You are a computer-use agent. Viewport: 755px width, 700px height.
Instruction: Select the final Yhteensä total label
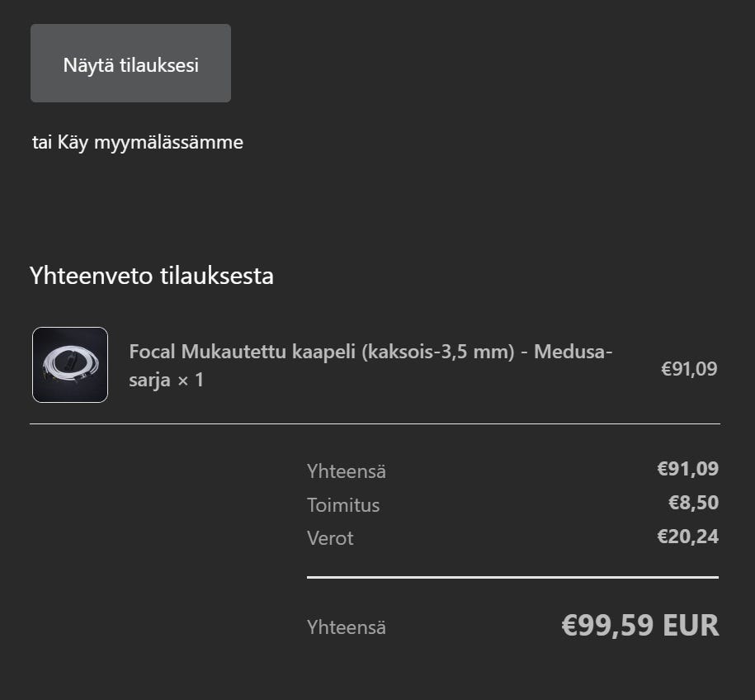coord(346,627)
